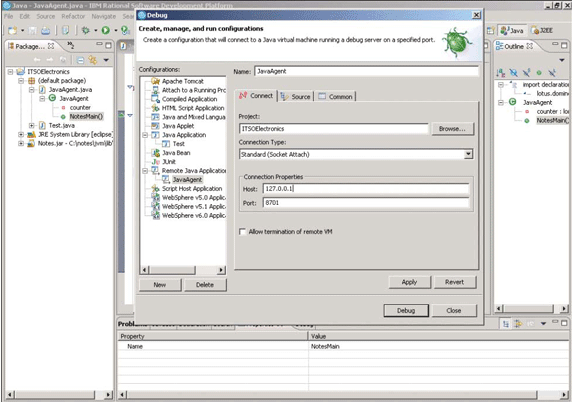Select NotesMain() in Package Explorer

tap(86, 116)
